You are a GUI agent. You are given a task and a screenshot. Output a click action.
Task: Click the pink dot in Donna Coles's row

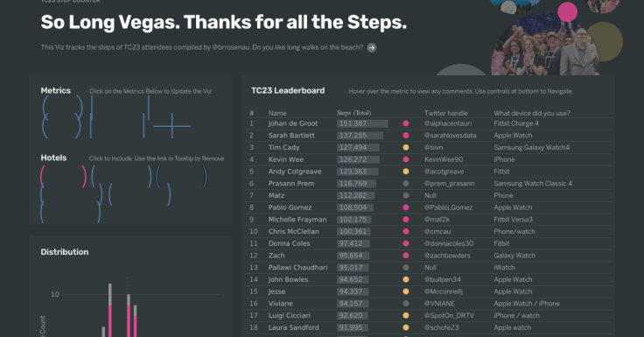(406, 243)
